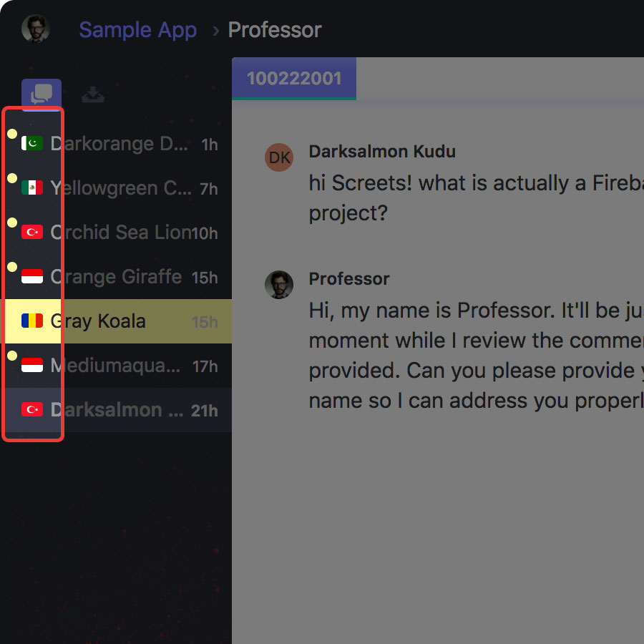Click the download inbox icon
Screen dimensions: 644x644
click(x=93, y=94)
